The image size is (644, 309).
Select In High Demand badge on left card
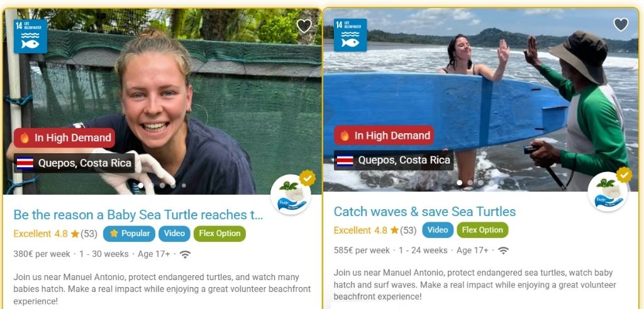coord(65,138)
